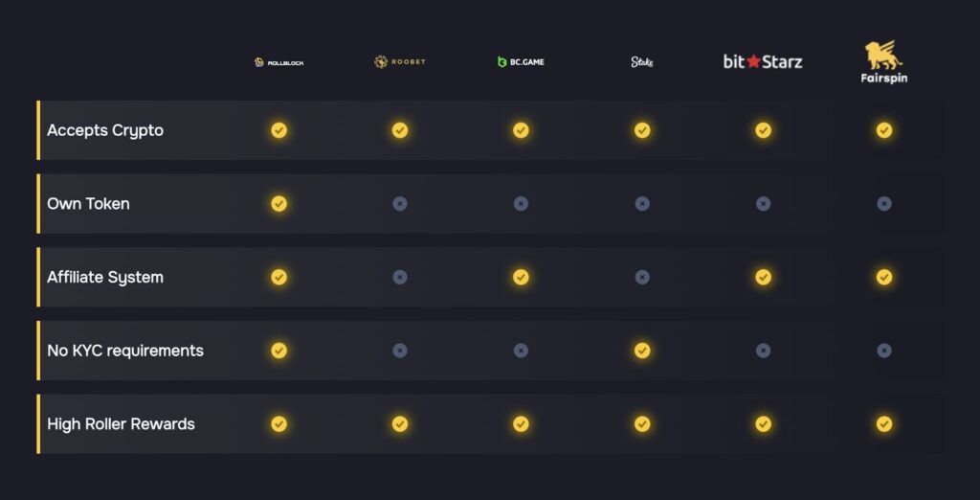Click the Stake logo

(x=642, y=62)
